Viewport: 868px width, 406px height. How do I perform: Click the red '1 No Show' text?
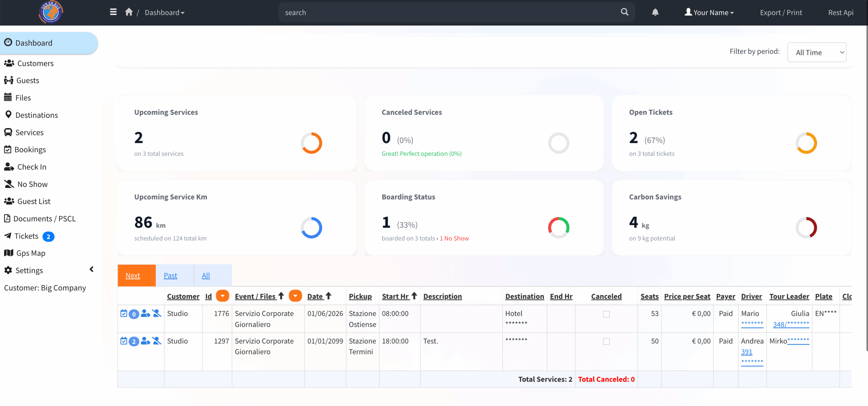pyautogui.click(x=454, y=238)
